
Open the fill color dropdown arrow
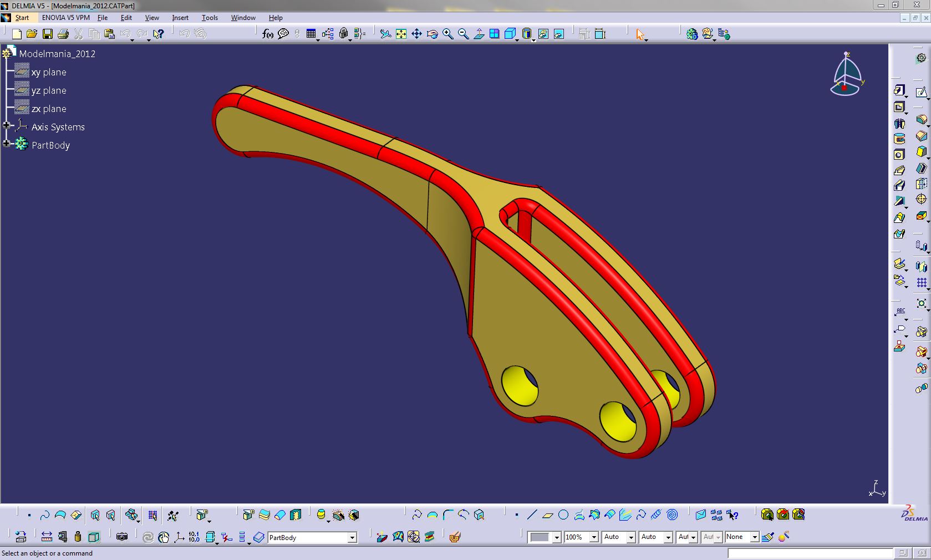click(x=556, y=537)
